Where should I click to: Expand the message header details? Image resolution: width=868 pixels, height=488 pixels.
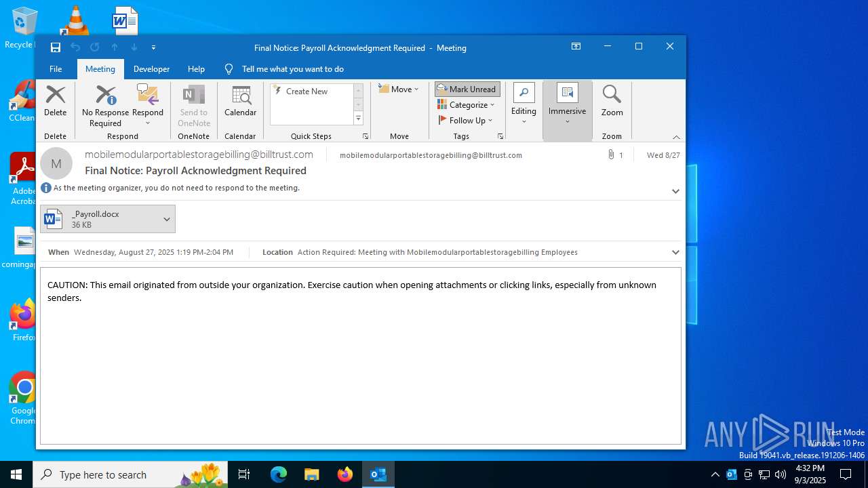(x=675, y=191)
